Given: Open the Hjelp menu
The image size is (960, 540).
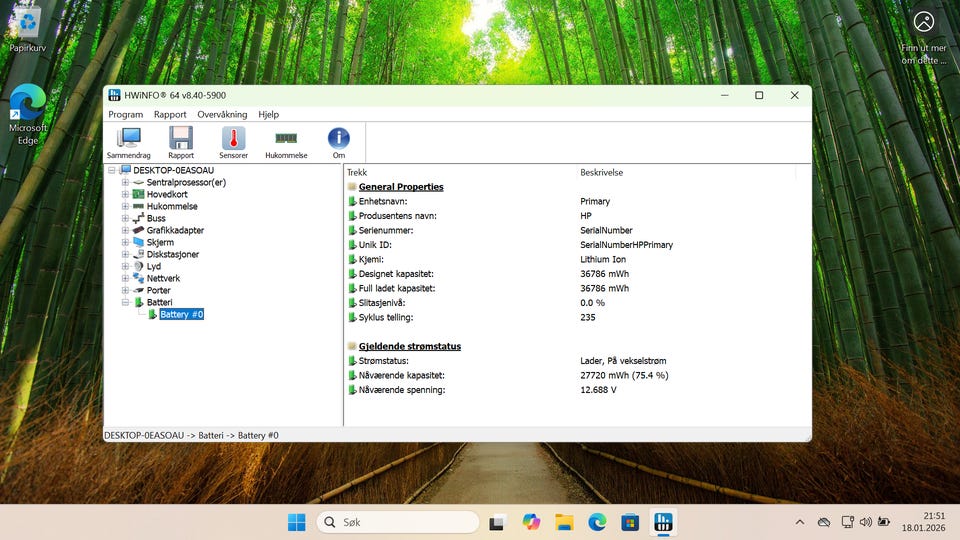Looking at the screenshot, I should tap(268, 115).
